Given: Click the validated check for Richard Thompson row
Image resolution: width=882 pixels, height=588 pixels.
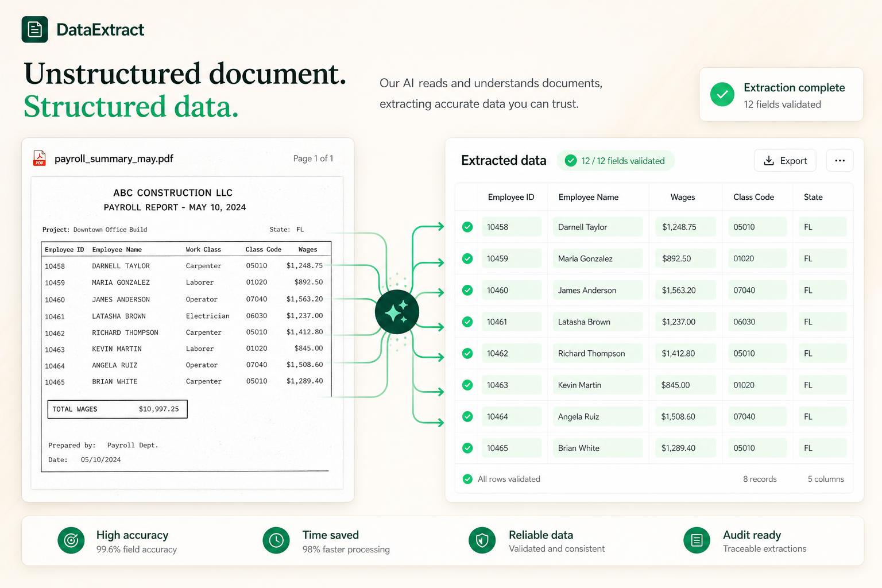Looking at the screenshot, I should coord(467,353).
